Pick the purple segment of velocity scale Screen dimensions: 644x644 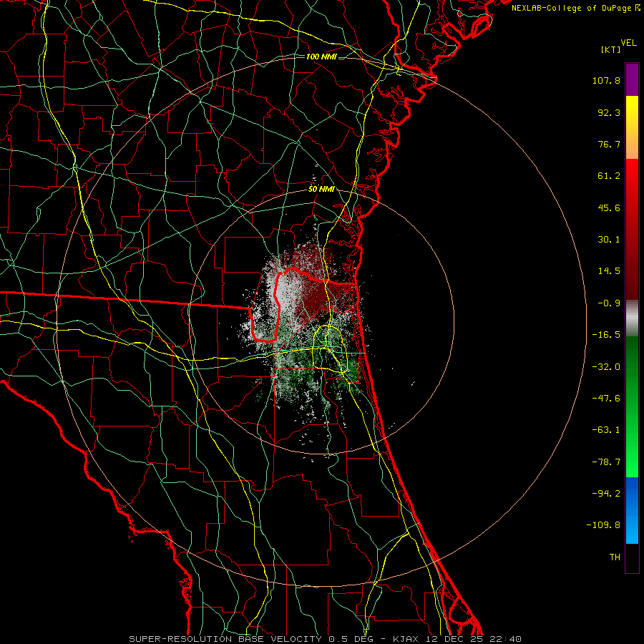(632, 79)
